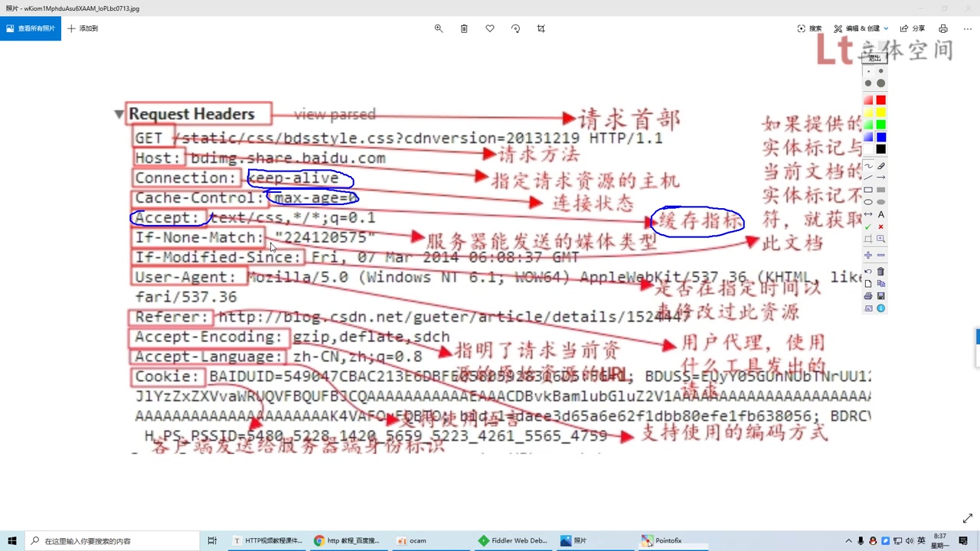
Task: Click the delete trash icon in Photos toolbar
Action: 464,28
